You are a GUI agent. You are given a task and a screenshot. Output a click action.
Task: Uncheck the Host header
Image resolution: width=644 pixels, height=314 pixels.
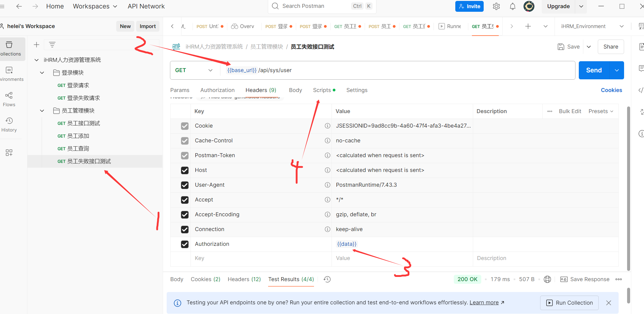pyautogui.click(x=185, y=170)
